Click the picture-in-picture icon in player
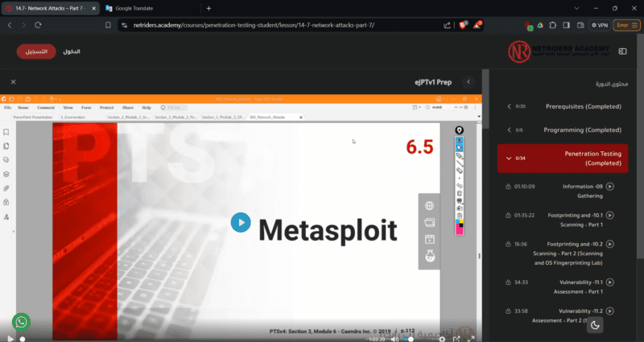The height and width of the screenshot is (342, 644). tap(456, 339)
